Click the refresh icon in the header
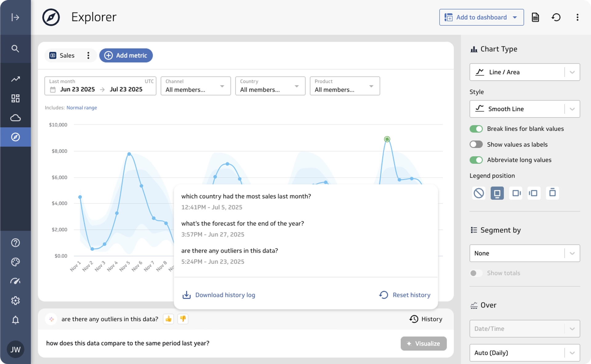The image size is (591, 364). (x=556, y=17)
